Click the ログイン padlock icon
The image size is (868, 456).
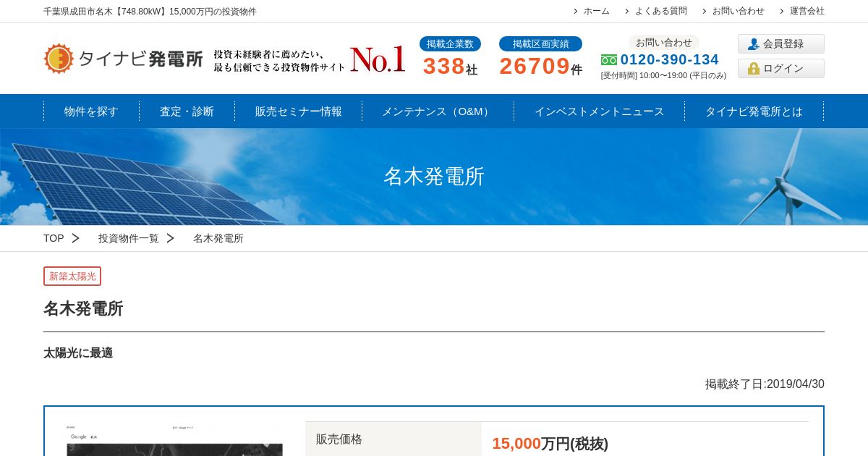pos(754,69)
